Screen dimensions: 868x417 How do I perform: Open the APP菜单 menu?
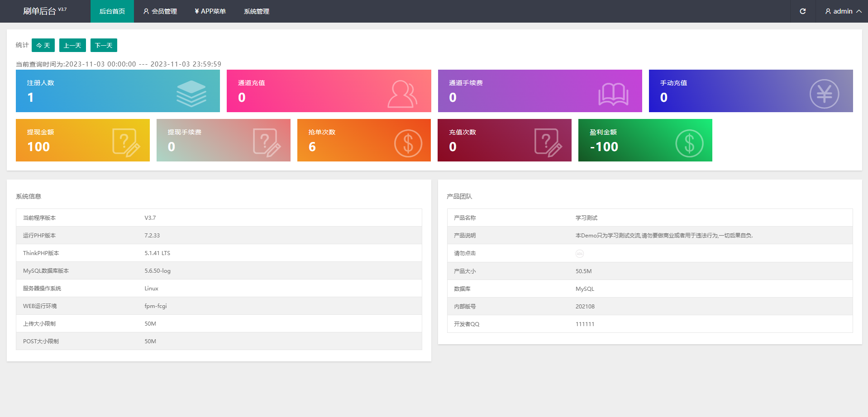click(x=210, y=11)
